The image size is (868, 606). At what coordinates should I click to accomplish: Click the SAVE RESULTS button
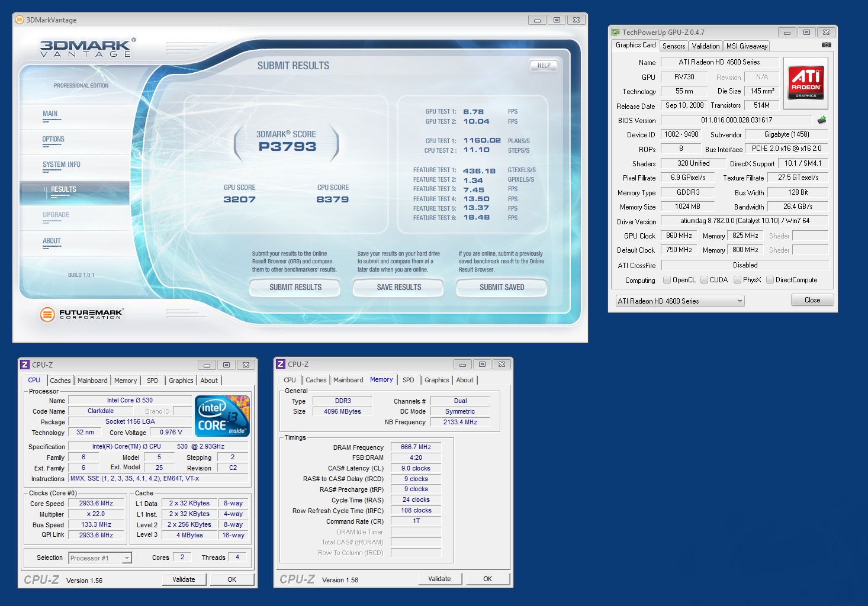pyautogui.click(x=398, y=287)
